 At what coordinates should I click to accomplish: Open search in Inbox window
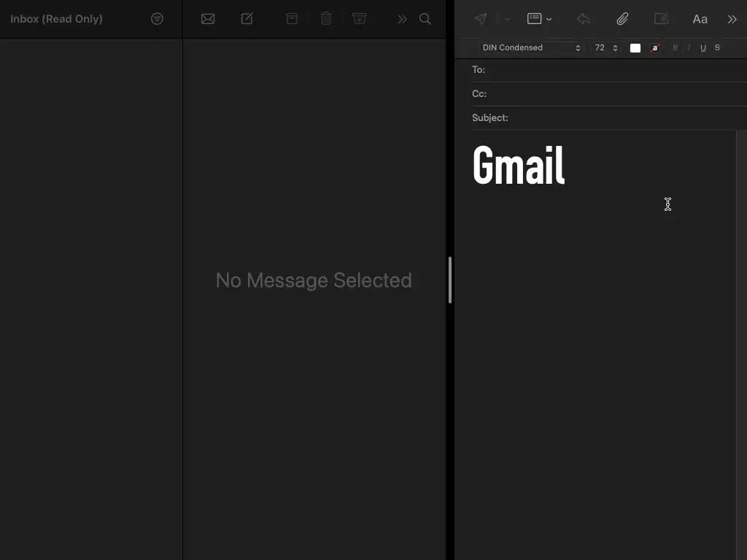tap(425, 19)
